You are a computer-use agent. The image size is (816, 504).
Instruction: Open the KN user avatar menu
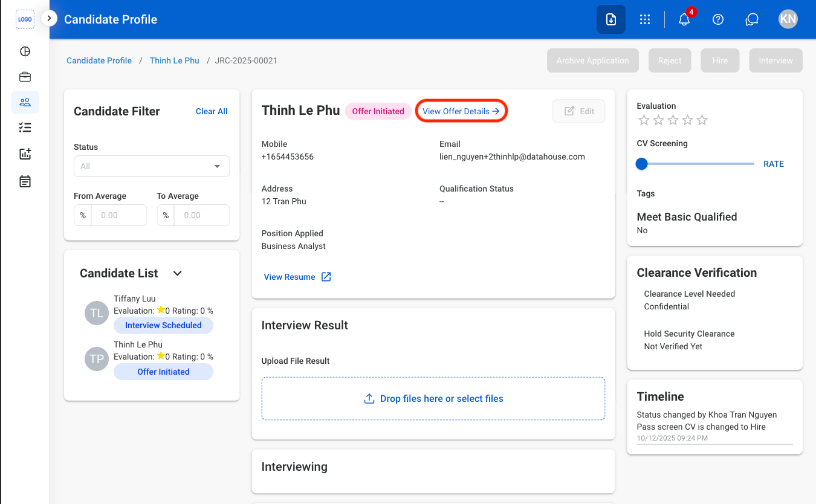[788, 19]
